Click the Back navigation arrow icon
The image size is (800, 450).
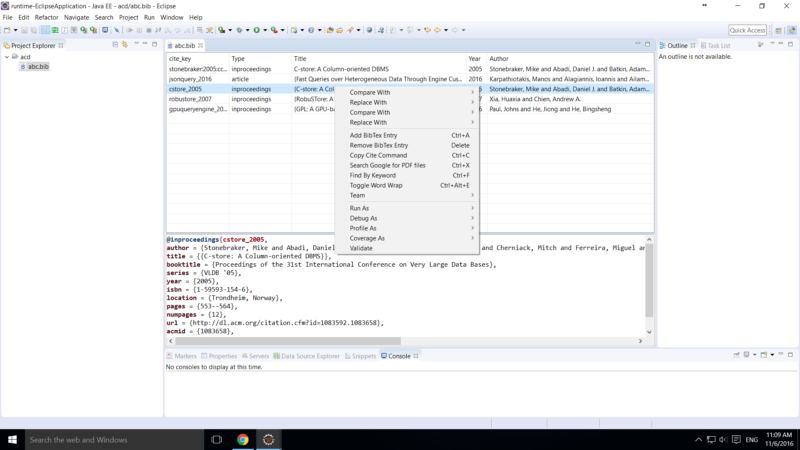coord(438,30)
